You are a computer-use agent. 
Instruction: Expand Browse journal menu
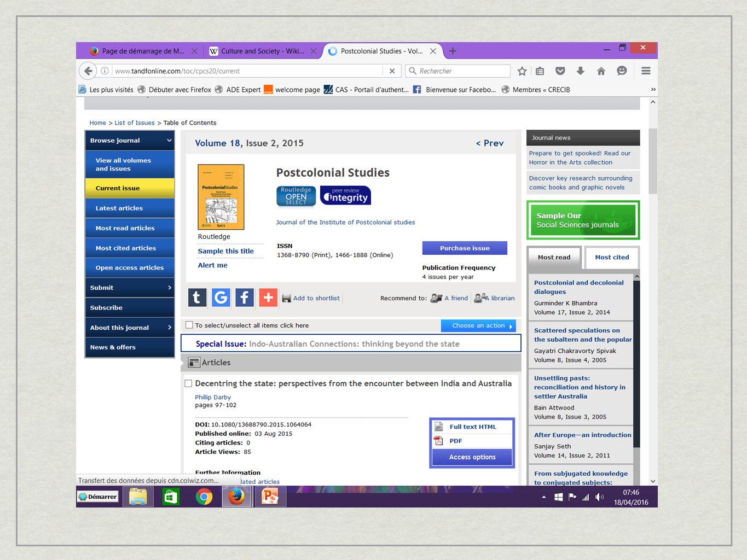coord(130,141)
